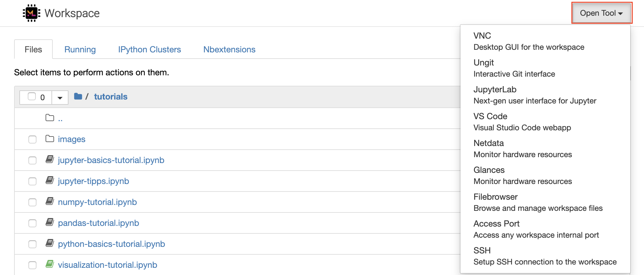644x275 pixels.
Task: Click the tutorials breadcrumb link
Action: pos(111,97)
